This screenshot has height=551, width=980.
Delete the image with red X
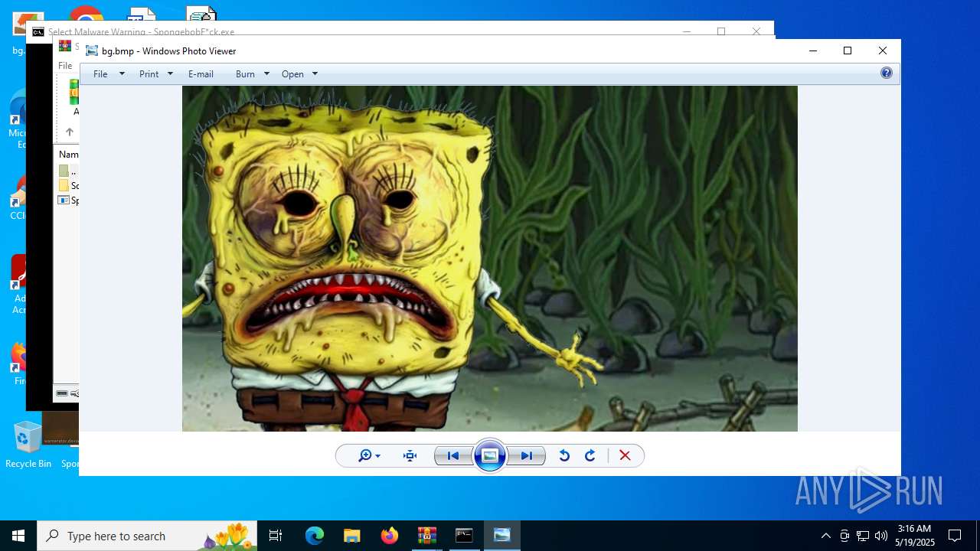(625, 456)
